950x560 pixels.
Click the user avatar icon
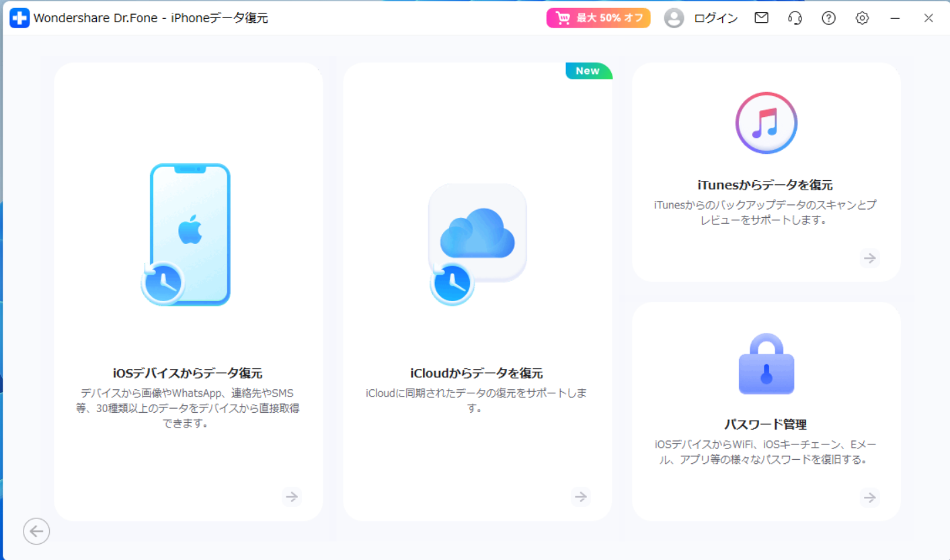coord(674,18)
